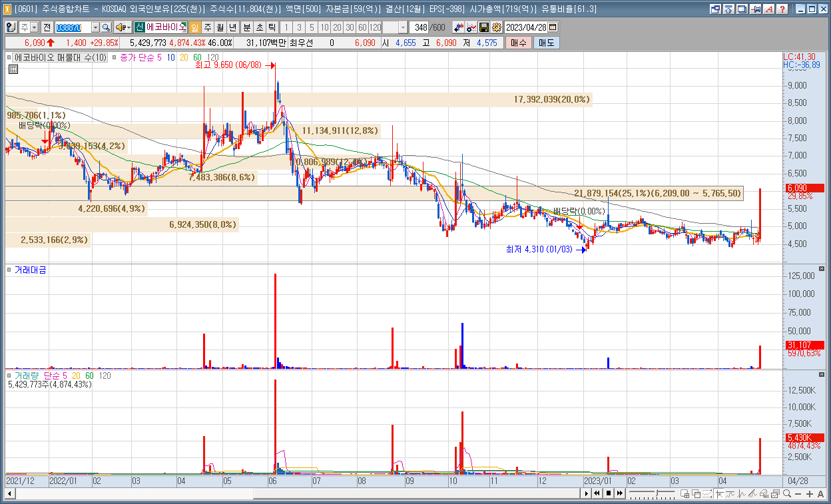Click the title bar icon with upward arrow

tap(728, 9)
